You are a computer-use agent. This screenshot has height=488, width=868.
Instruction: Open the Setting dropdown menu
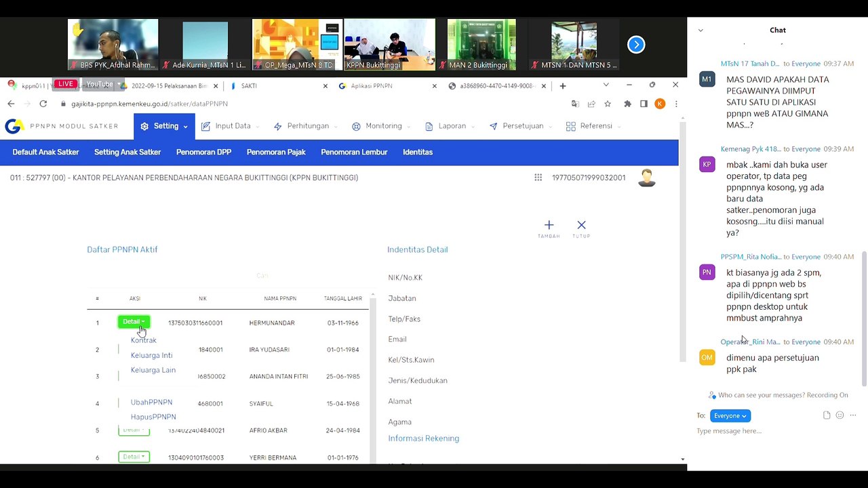point(164,126)
